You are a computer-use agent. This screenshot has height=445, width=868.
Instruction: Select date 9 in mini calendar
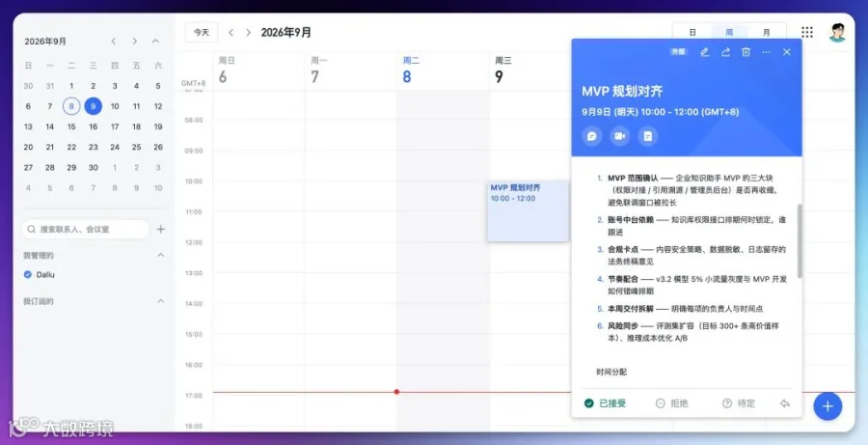tap(93, 106)
